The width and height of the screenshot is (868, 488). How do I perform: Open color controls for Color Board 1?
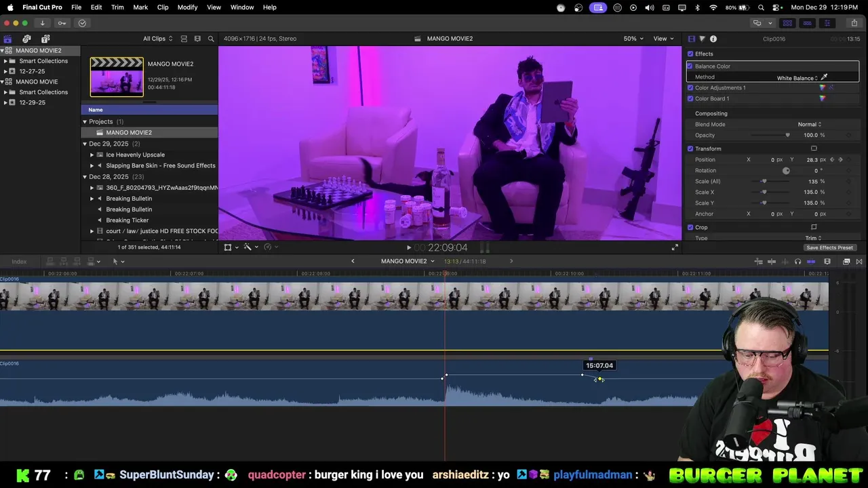tap(823, 98)
